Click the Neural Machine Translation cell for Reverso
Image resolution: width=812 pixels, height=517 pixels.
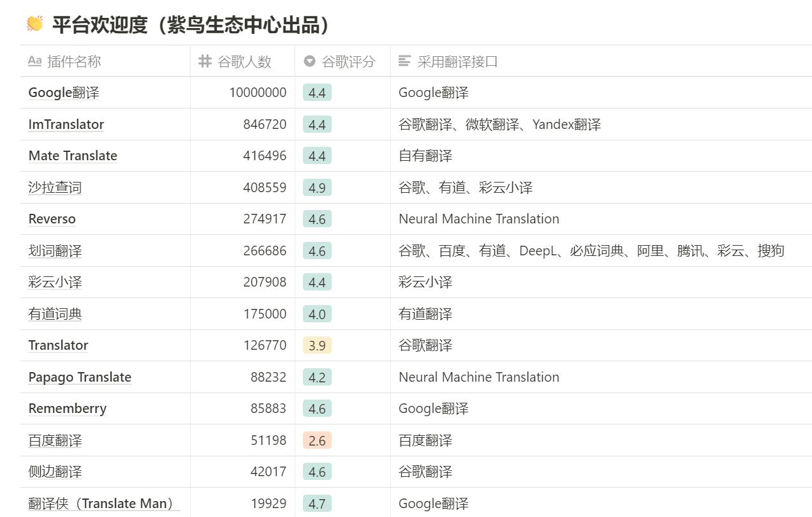click(478, 219)
